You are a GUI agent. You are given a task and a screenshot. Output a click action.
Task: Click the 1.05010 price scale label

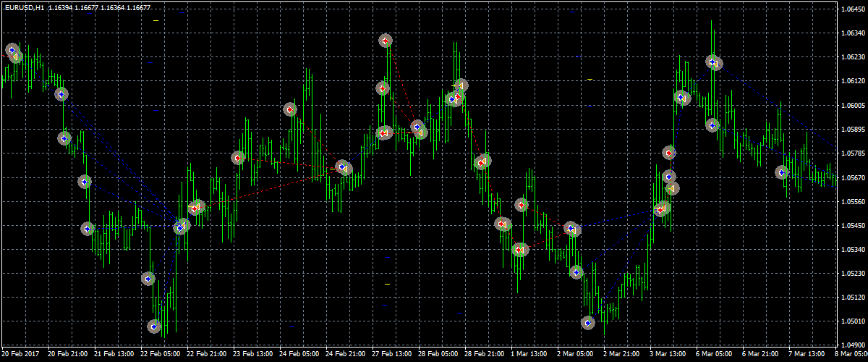pyautogui.click(x=854, y=321)
